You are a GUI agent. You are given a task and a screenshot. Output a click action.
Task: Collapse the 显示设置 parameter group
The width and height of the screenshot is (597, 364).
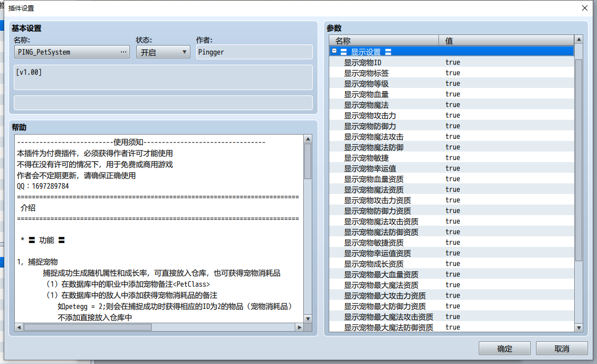(335, 51)
